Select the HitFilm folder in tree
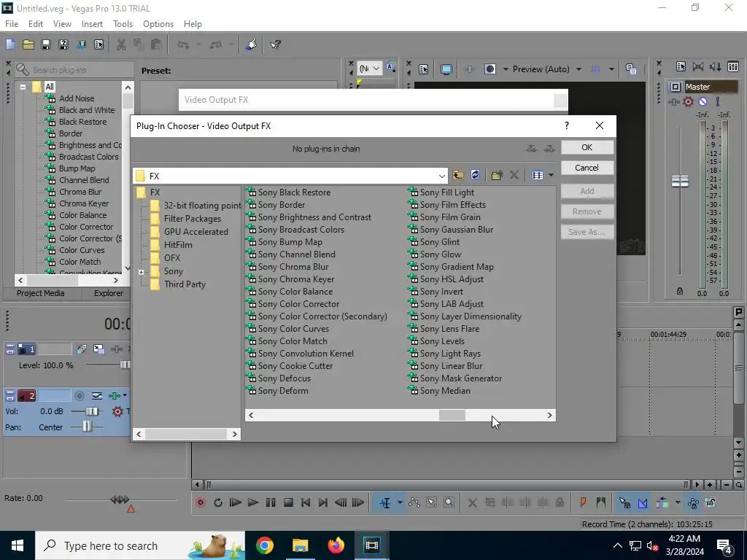Screen dimensions: 747x560 click(178, 245)
